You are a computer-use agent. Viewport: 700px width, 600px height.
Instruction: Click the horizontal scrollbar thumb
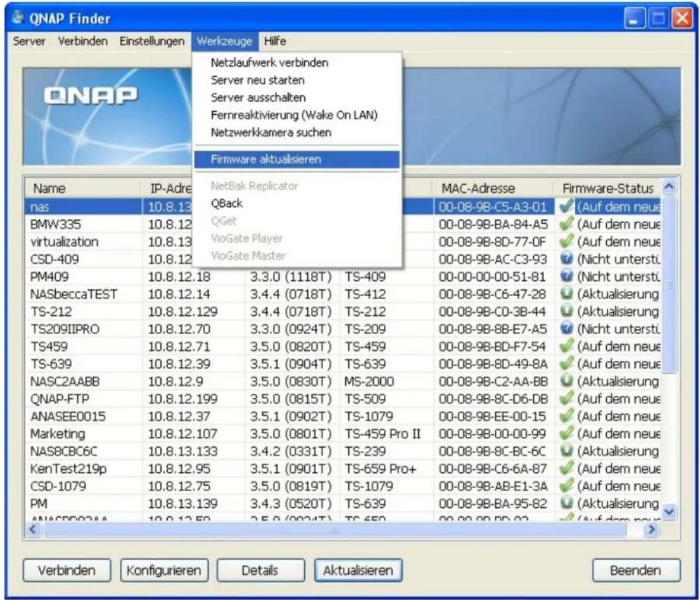coord(335,529)
